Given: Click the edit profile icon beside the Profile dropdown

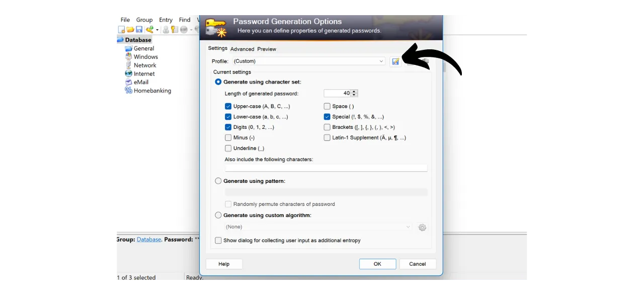Looking at the screenshot, I should 395,61.
